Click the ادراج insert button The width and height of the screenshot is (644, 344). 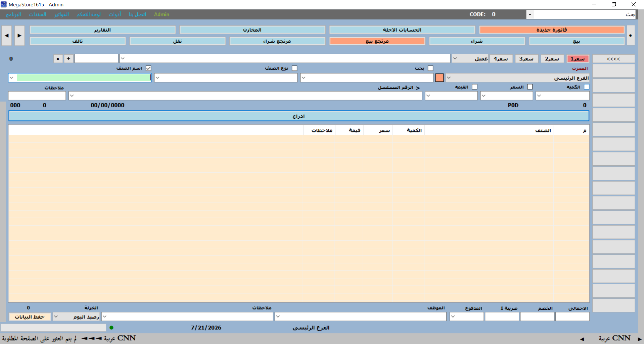point(299,116)
